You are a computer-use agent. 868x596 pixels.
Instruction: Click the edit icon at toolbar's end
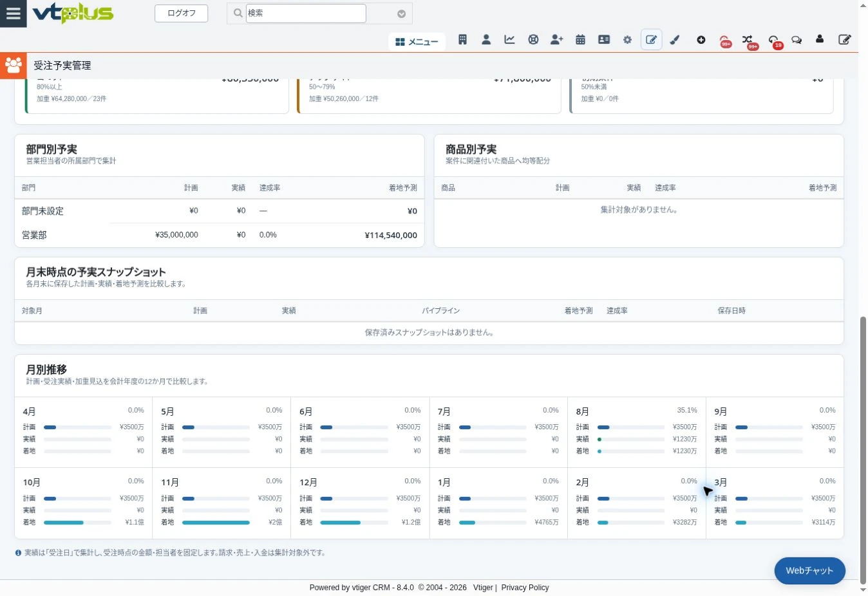click(x=845, y=40)
